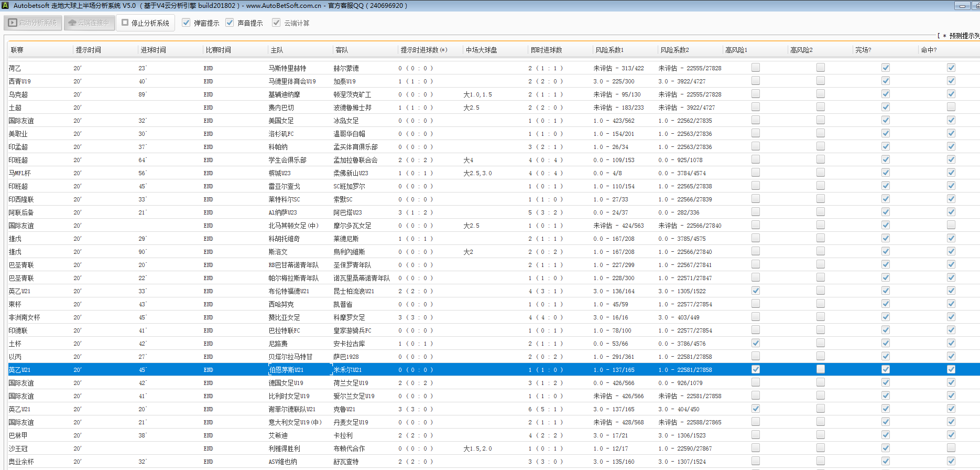This screenshot has width=980, height=470.
Task: Select the 沙王冠 league row
Action: coord(18,448)
